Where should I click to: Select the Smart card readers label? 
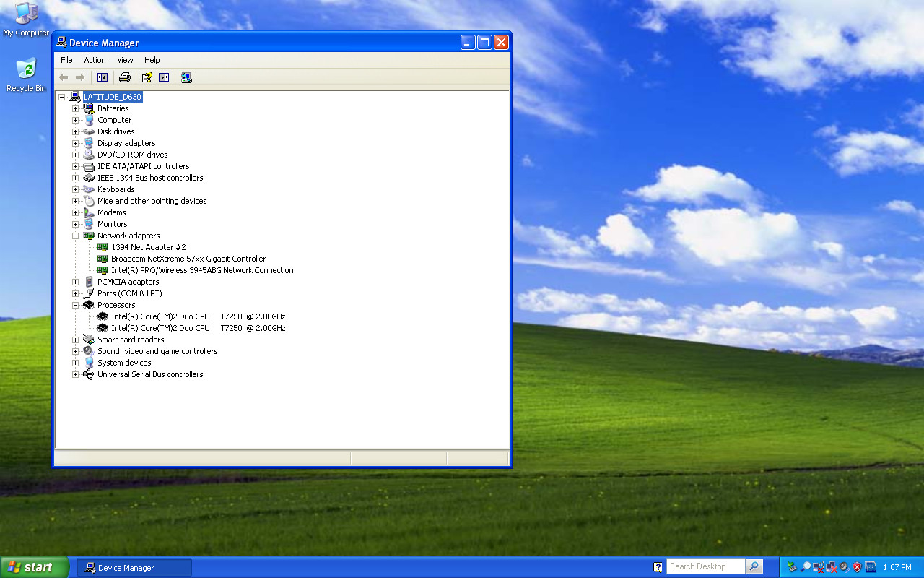[131, 340]
